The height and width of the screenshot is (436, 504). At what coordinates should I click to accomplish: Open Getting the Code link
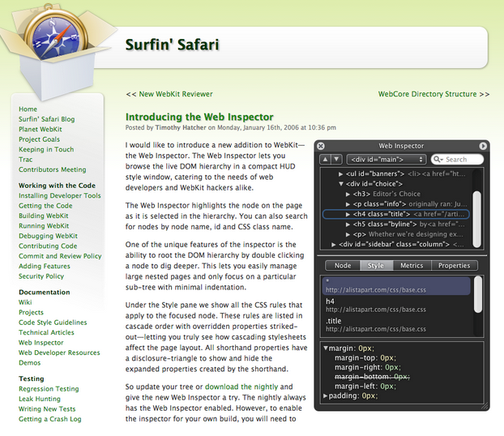(x=45, y=206)
